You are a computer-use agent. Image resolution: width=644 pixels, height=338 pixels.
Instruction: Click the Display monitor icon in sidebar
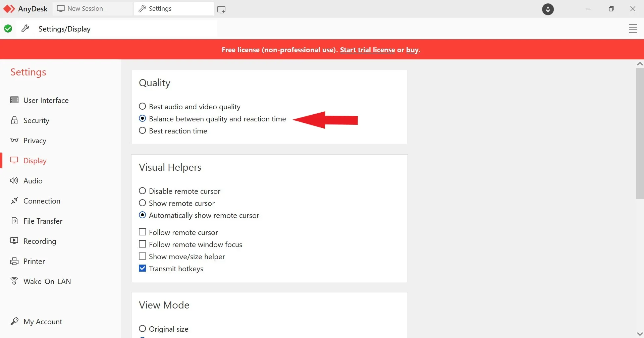click(x=14, y=160)
